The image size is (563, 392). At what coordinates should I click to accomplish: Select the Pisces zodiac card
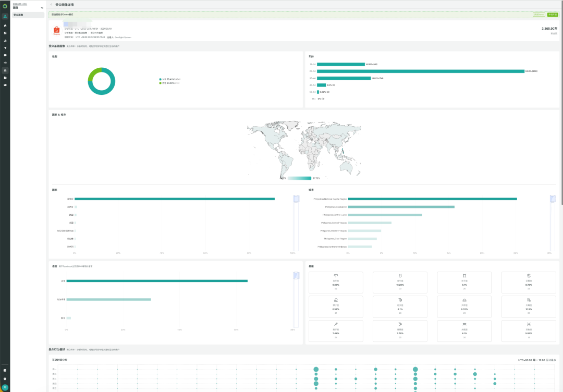click(x=529, y=331)
